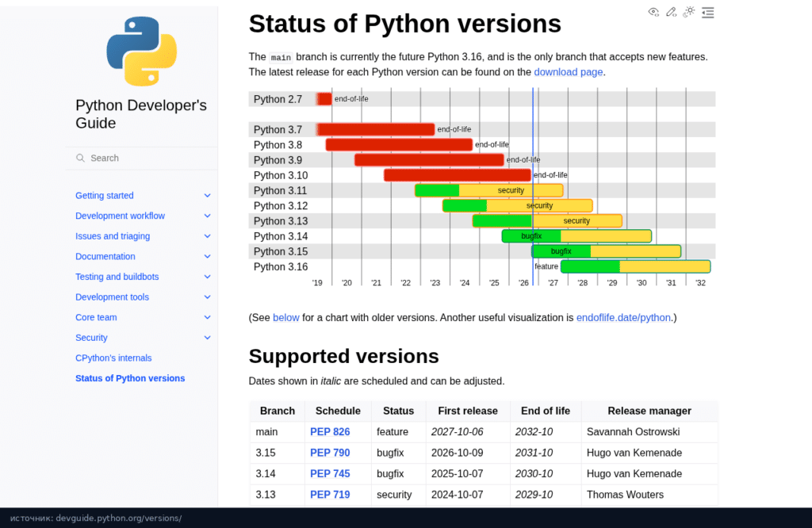Expand the Security chevron

coord(207,338)
